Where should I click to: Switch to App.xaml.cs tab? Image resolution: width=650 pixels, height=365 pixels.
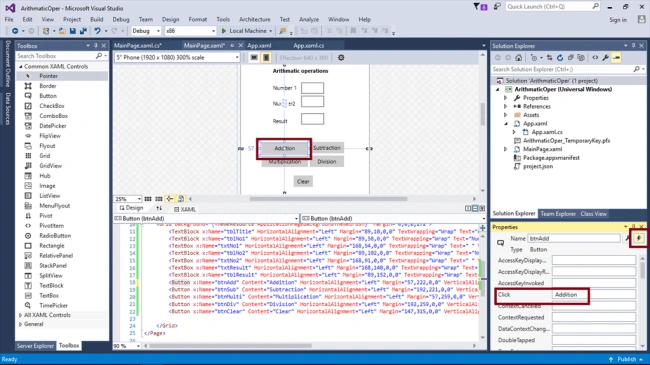tap(309, 46)
